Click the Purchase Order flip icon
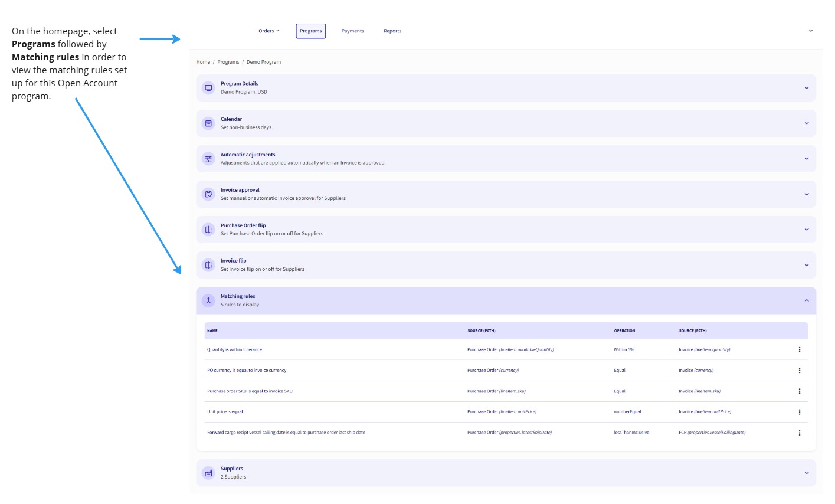This screenshot has width=835, height=504. [x=208, y=229]
